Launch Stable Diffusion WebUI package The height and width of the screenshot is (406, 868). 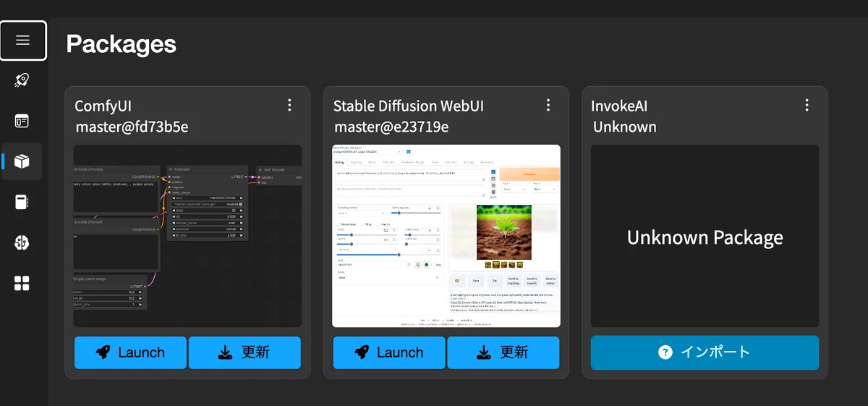(x=389, y=352)
